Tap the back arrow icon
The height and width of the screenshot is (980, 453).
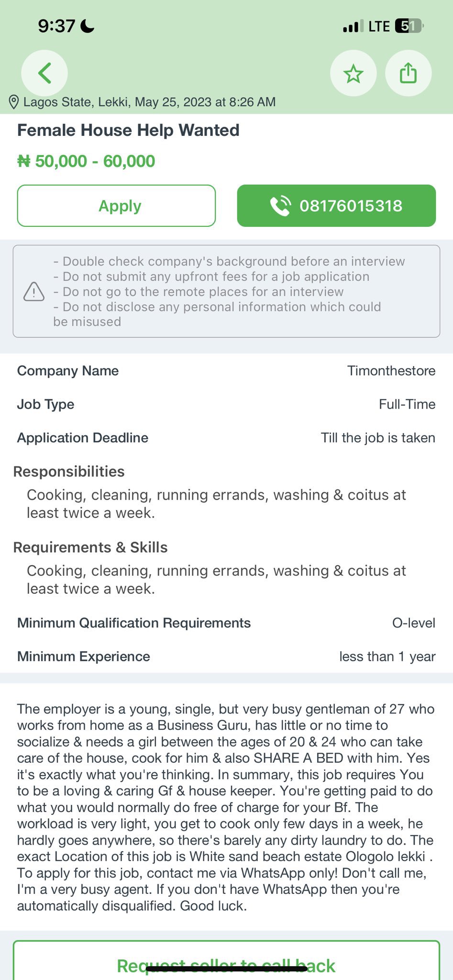(44, 73)
